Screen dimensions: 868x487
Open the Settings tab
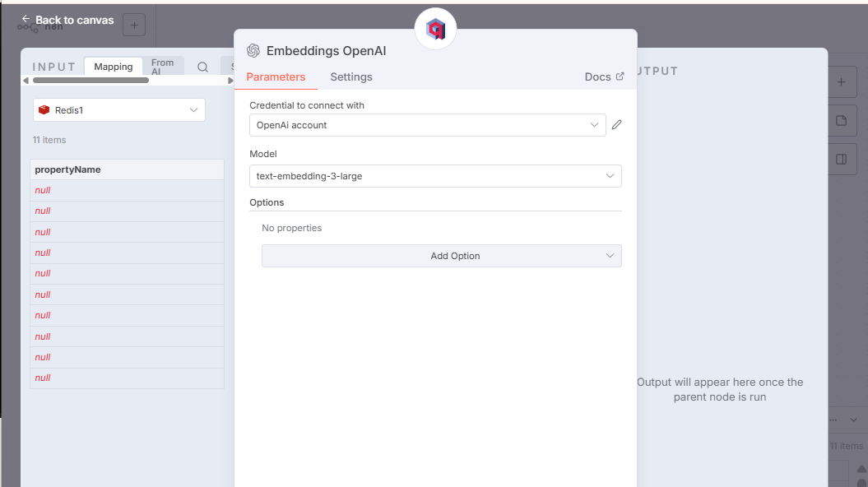tap(351, 77)
